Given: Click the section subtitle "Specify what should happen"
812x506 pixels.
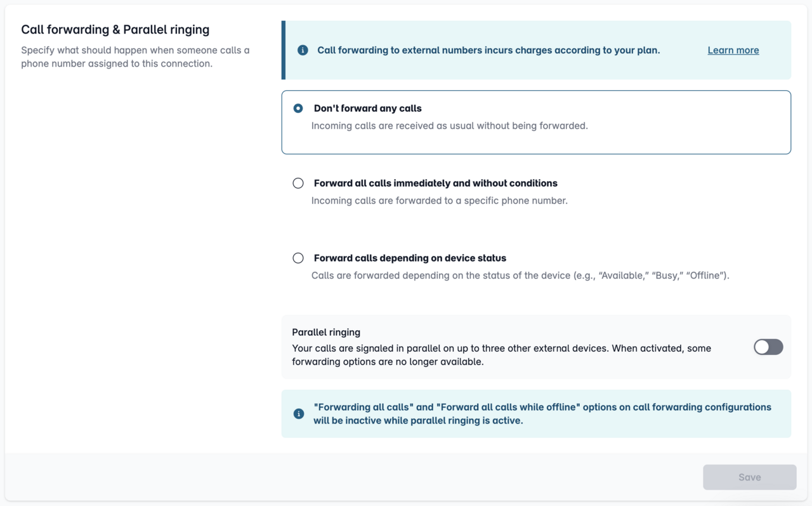Looking at the screenshot, I should pyautogui.click(x=135, y=57).
